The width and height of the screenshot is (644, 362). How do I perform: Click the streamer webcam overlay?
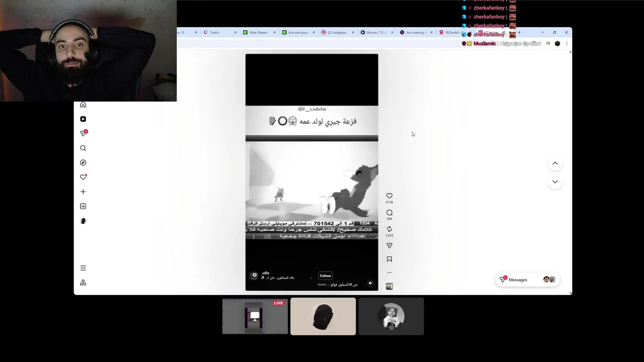pyautogui.click(x=88, y=51)
